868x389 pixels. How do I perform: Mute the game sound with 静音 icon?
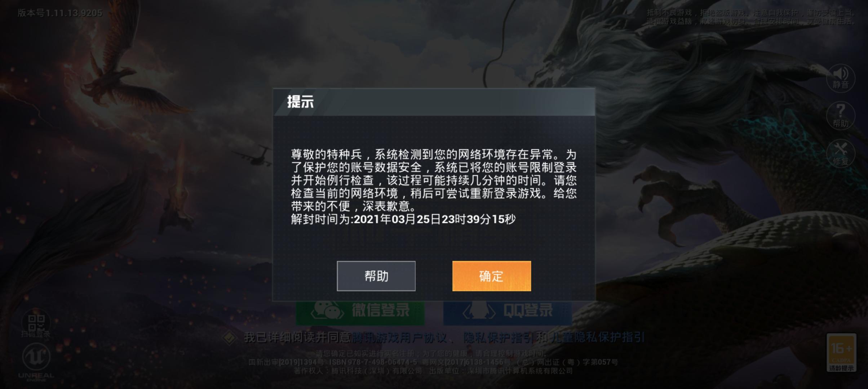pos(840,78)
